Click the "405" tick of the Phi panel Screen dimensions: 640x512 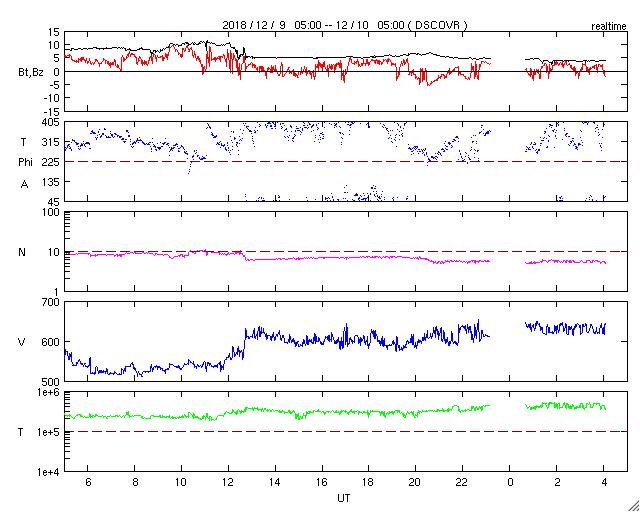click(51, 122)
